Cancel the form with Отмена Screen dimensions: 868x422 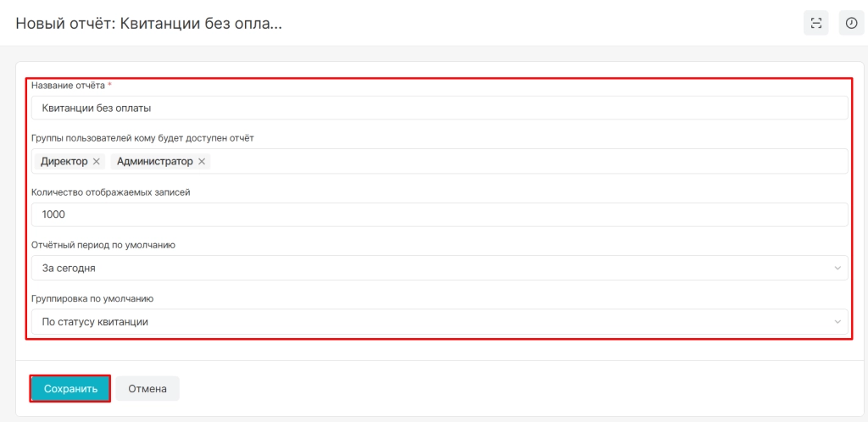click(x=147, y=389)
